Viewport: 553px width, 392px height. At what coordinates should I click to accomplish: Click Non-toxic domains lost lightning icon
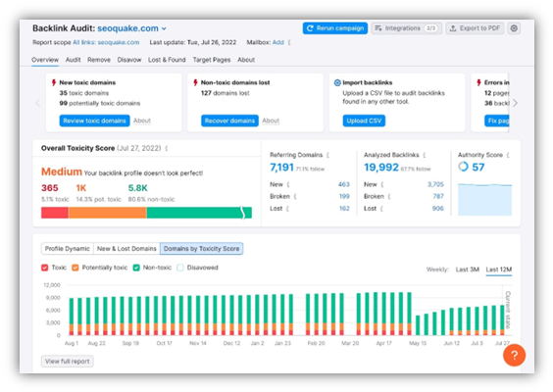pos(195,82)
